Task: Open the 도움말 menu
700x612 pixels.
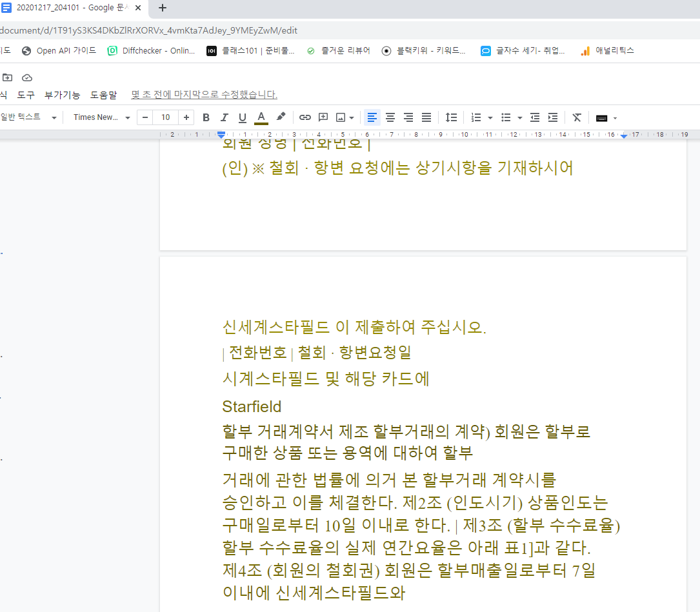Action: pos(104,95)
